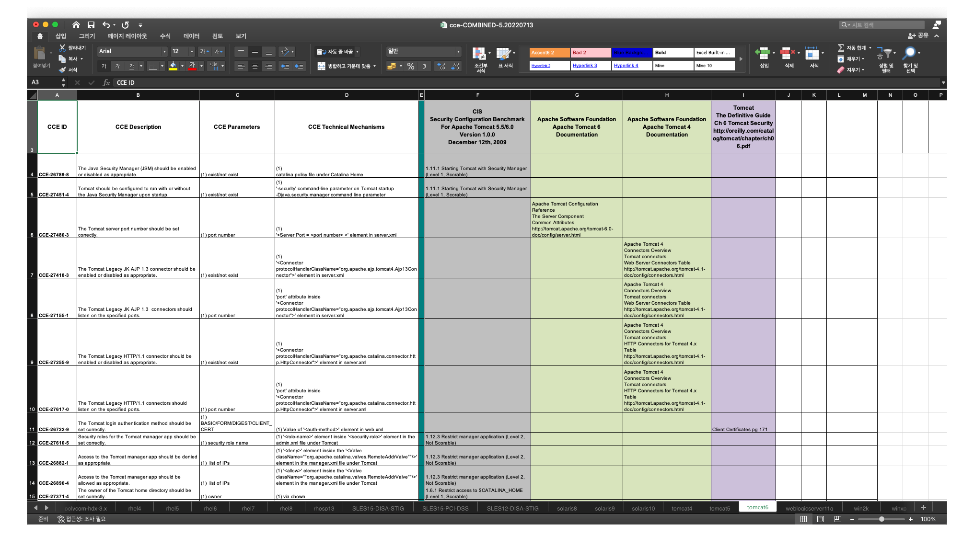Click the percent style icon
974x560 pixels.
[x=411, y=66]
